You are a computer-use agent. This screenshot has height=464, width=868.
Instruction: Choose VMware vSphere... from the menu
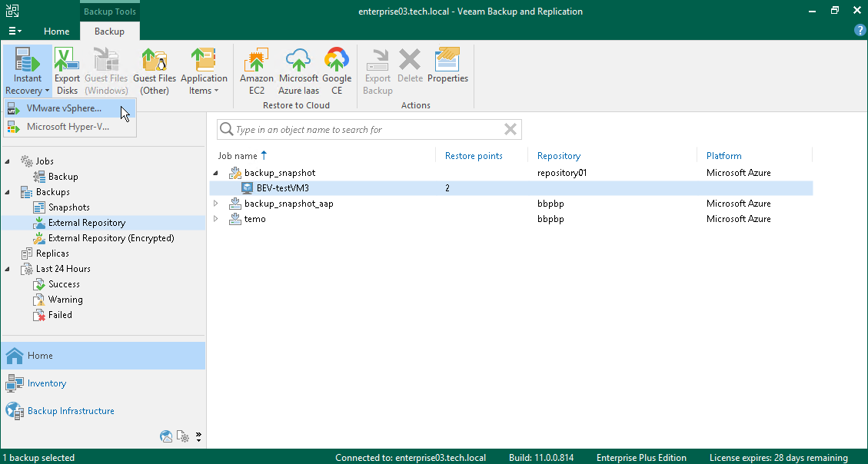point(70,108)
